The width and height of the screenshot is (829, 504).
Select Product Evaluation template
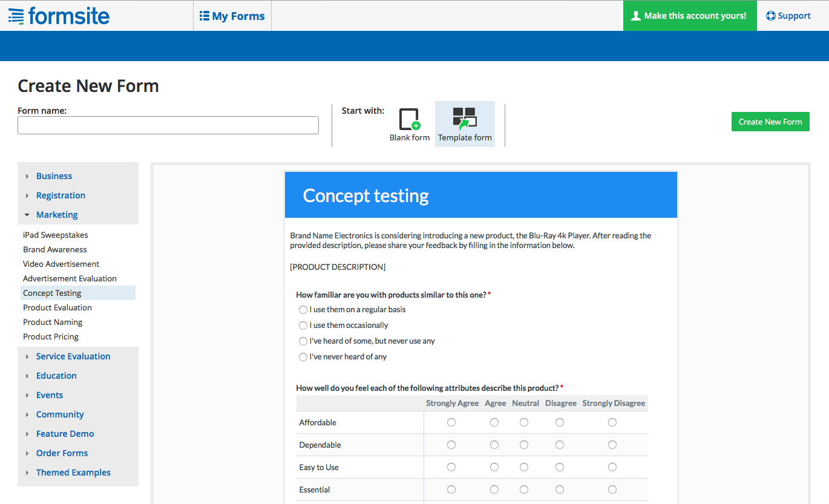(x=57, y=307)
